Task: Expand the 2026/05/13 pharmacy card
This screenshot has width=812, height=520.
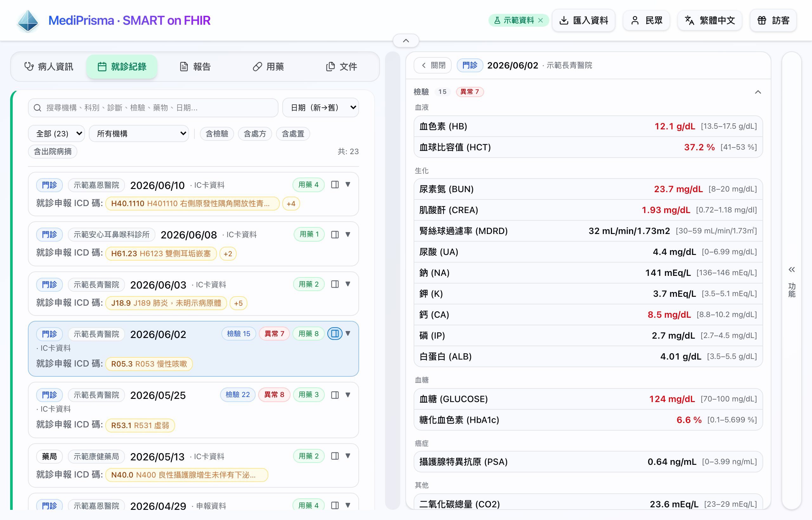Action: [x=348, y=456]
